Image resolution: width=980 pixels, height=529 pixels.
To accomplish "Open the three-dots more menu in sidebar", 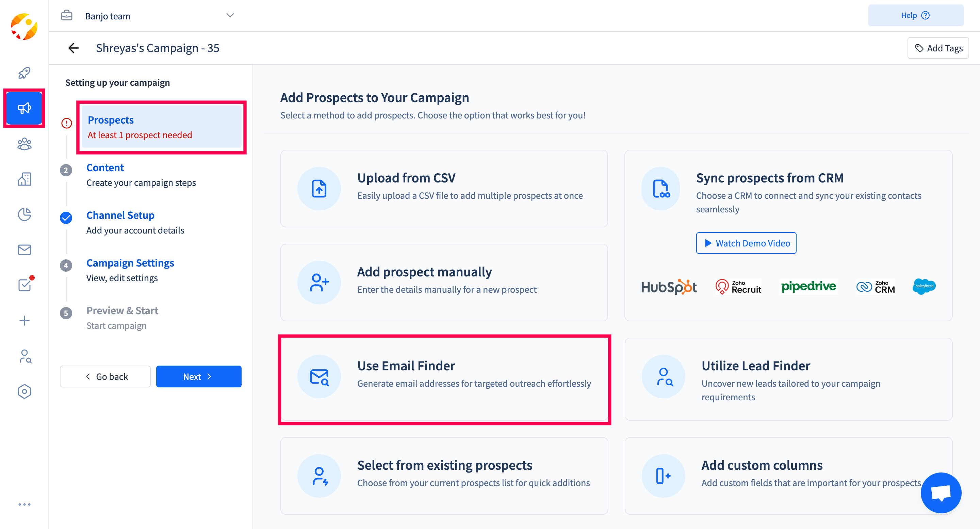I will (24, 504).
